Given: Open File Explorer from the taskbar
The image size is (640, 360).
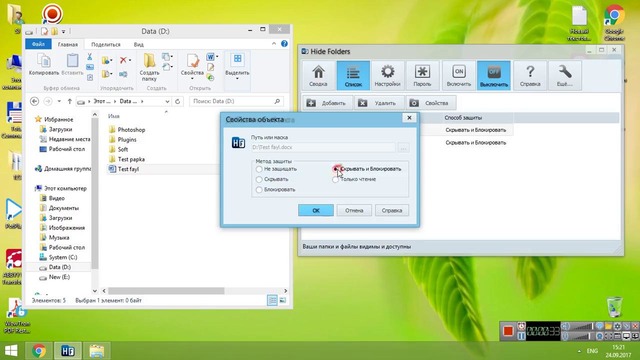Looking at the screenshot, I should pos(97,351).
